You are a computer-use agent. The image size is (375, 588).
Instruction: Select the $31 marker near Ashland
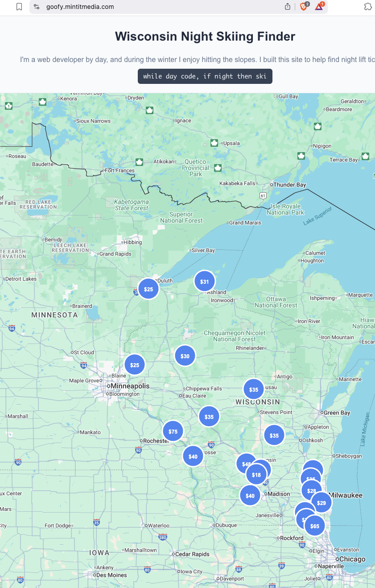pos(204,282)
